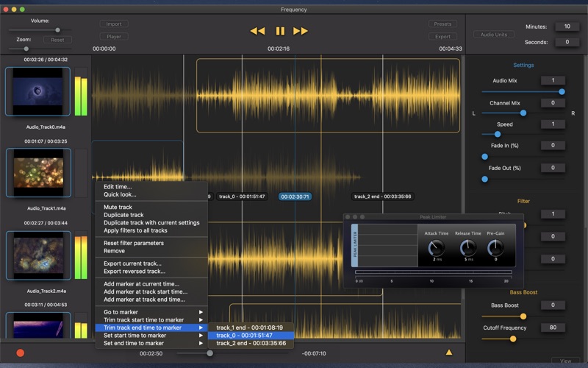This screenshot has height=368, width=588.
Task: Select the Audio_Track0.m4a thumbnail
Action: pyautogui.click(x=38, y=91)
